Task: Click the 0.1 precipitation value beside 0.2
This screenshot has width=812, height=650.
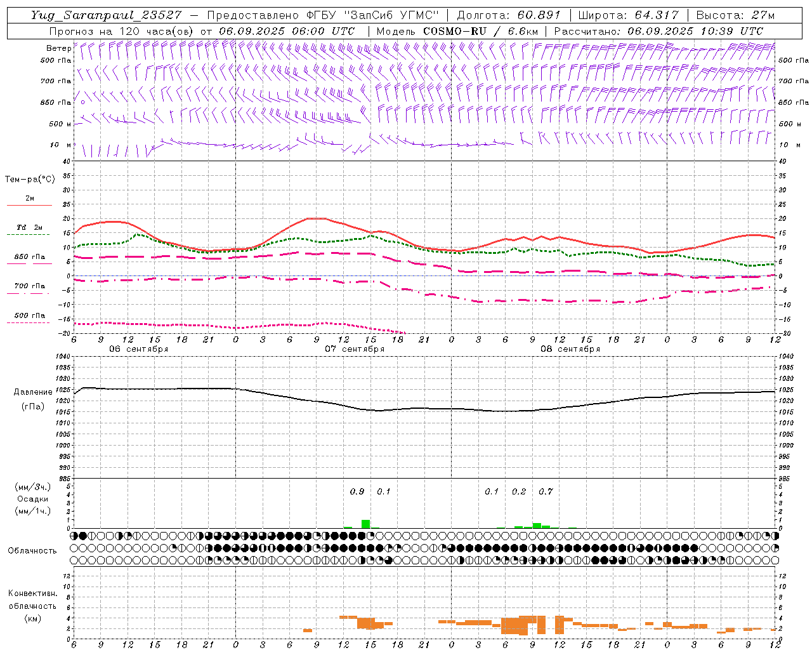Action: pyautogui.click(x=492, y=492)
